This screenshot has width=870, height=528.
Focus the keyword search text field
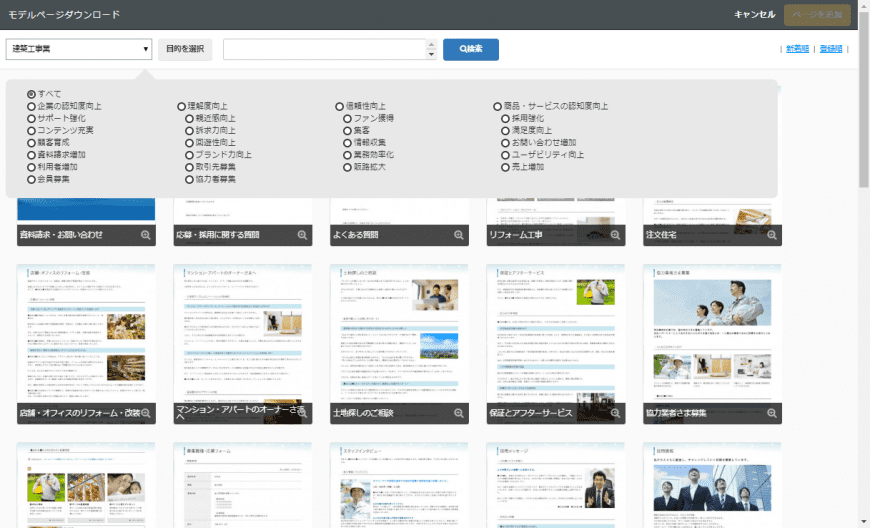(x=325, y=49)
